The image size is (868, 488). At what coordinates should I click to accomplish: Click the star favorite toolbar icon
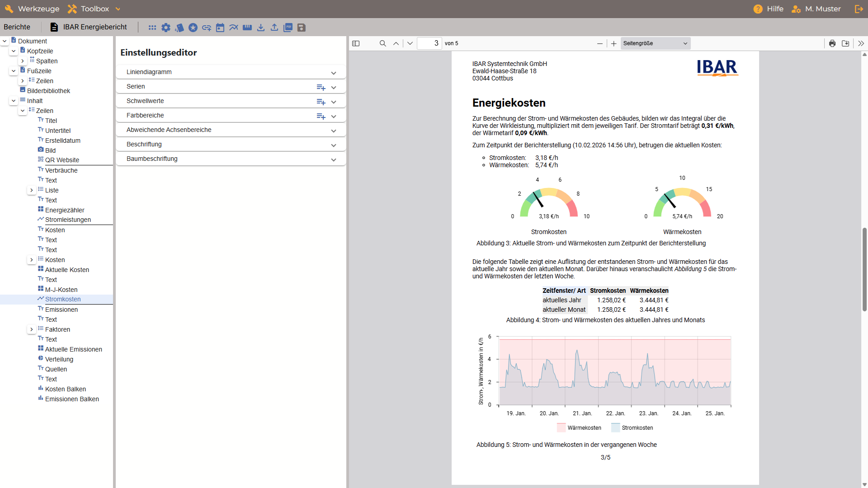(x=193, y=28)
